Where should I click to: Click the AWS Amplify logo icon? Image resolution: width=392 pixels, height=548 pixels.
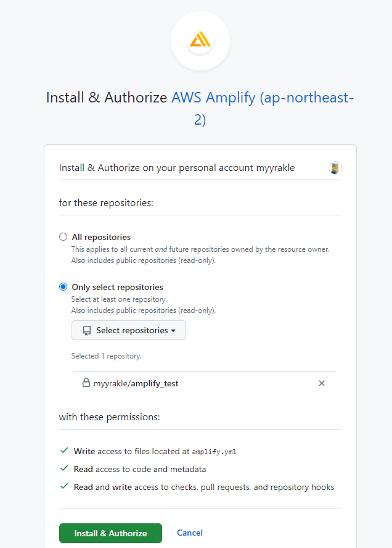200,41
